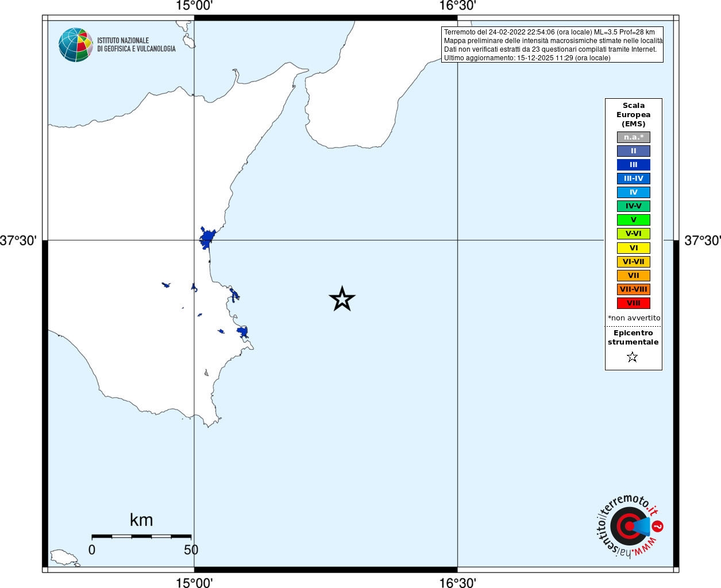The height and width of the screenshot is (588, 721).
Task: Select the V green legend swatch
Action: click(x=634, y=220)
